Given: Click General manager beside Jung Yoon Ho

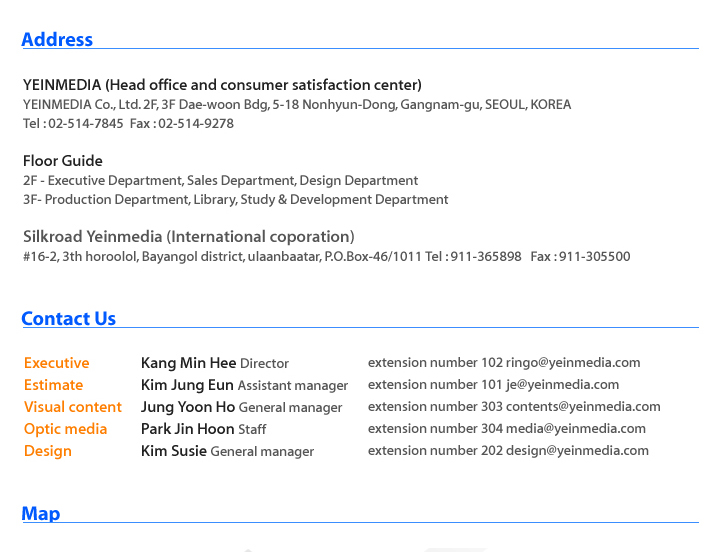Looking at the screenshot, I should point(291,408).
